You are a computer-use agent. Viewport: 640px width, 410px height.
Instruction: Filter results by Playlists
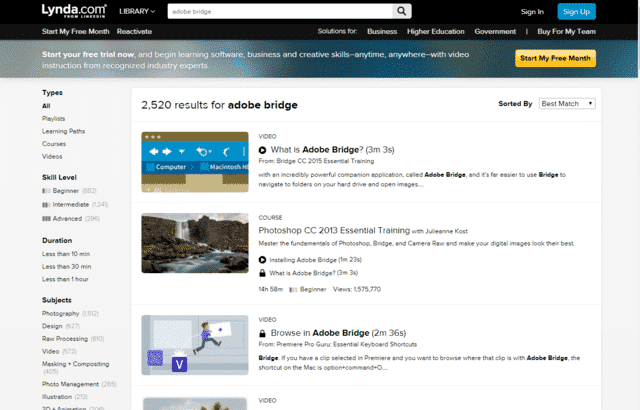[53, 119]
